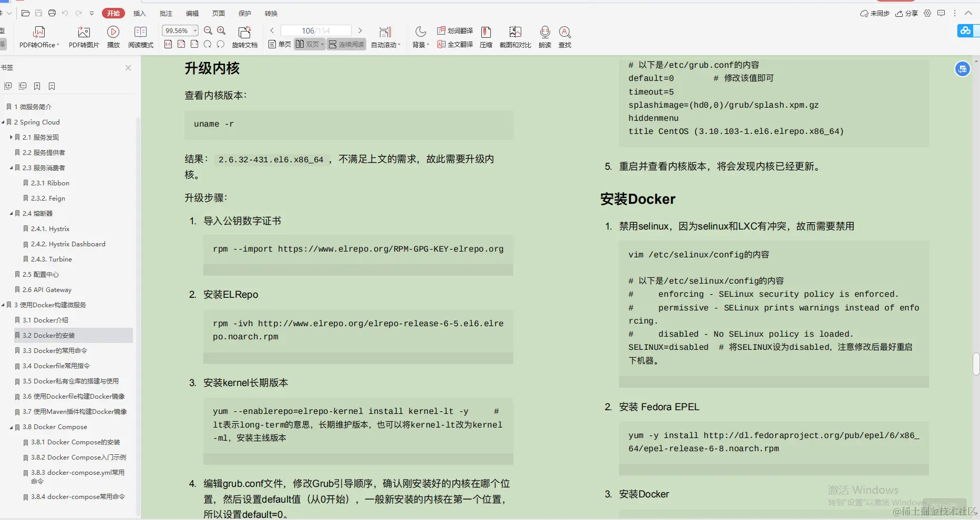Open the 批注 tab

pyautogui.click(x=166, y=13)
